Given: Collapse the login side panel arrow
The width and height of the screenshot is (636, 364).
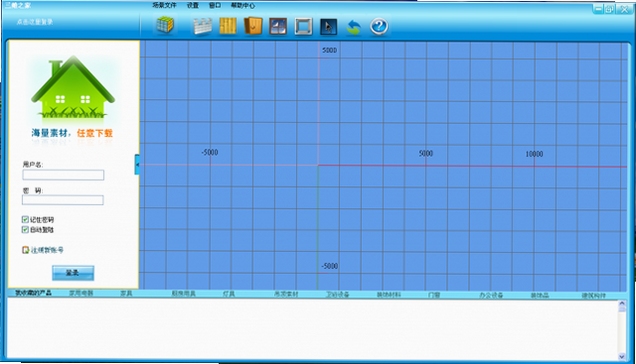Looking at the screenshot, I should pyautogui.click(x=137, y=164).
